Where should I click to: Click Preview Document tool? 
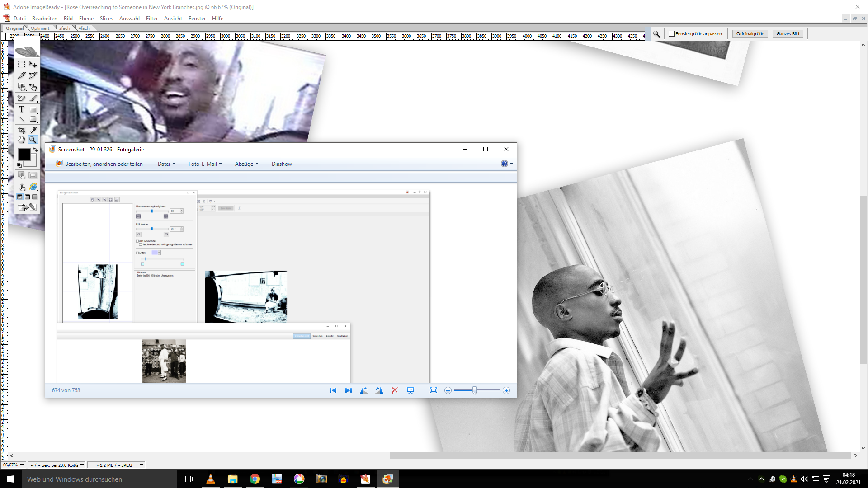pyautogui.click(x=21, y=187)
